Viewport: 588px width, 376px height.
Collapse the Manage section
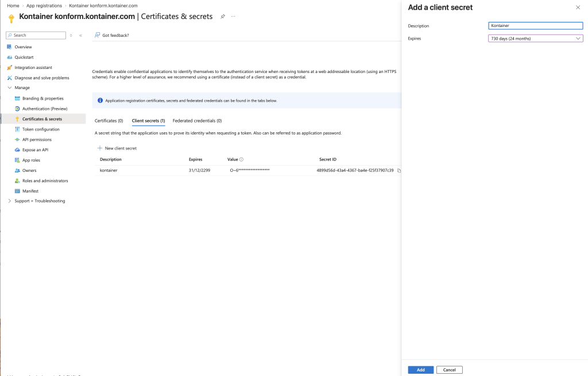click(x=10, y=87)
